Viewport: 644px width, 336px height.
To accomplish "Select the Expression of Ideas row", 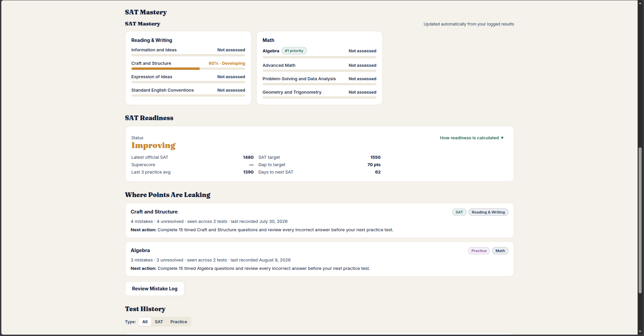I will [188, 79].
